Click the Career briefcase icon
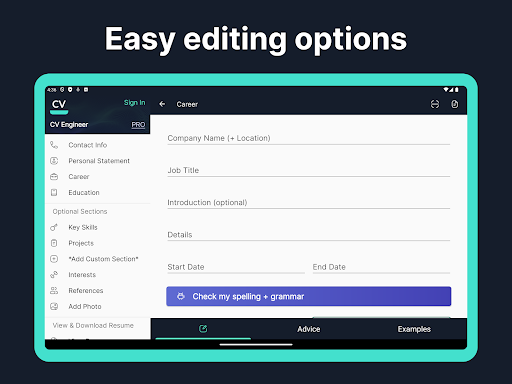The height and width of the screenshot is (384, 512). tap(54, 177)
